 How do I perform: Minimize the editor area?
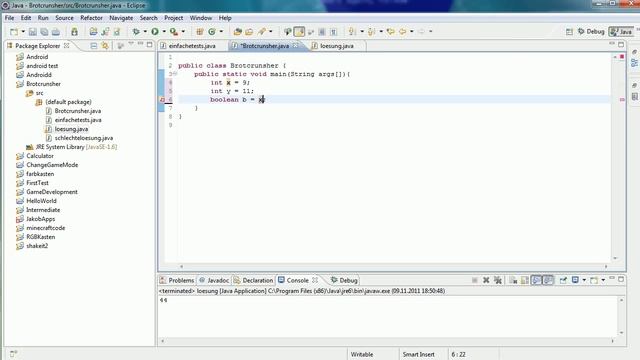coord(611,44)
